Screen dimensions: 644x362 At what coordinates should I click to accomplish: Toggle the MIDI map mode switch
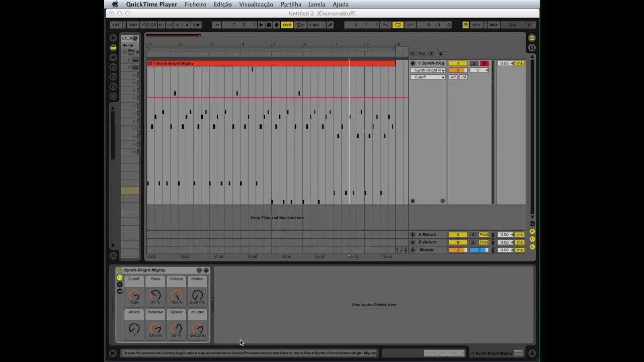coord(494,25)
